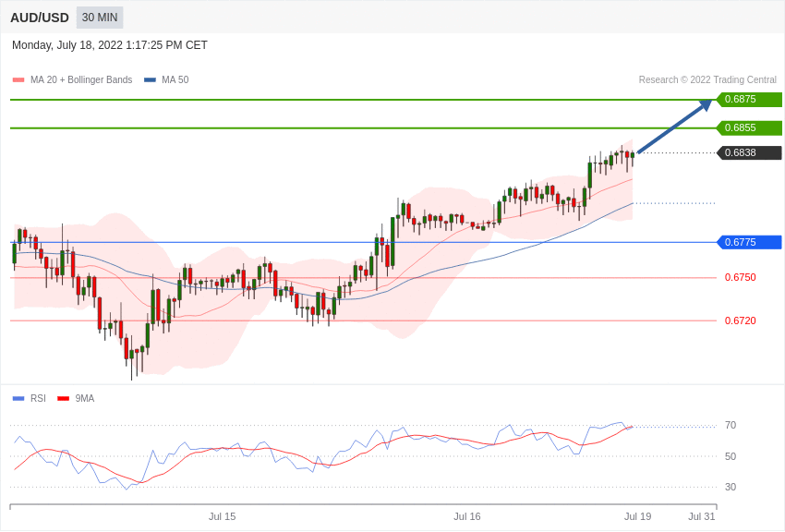
Task: Click 'Research © 2022 Trading Central' credit
Action: pyautogui.click(x=707, y=80)
